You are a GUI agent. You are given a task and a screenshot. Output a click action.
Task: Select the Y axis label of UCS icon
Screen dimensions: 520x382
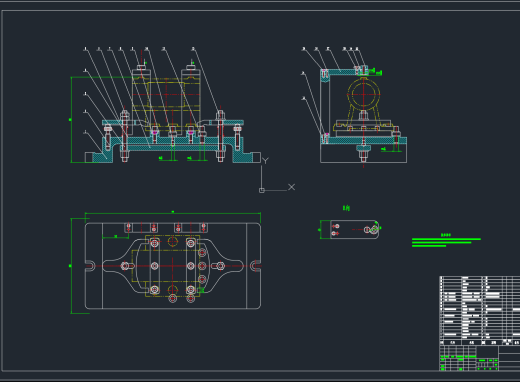click(x=265, y=161)
